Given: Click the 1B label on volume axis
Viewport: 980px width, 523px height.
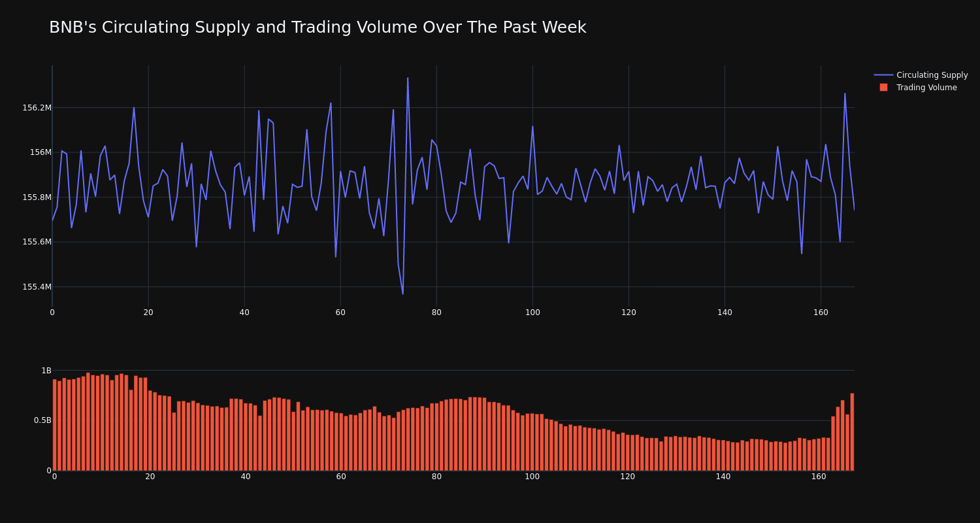Looking at the screenshot, I should pos(46,371).
